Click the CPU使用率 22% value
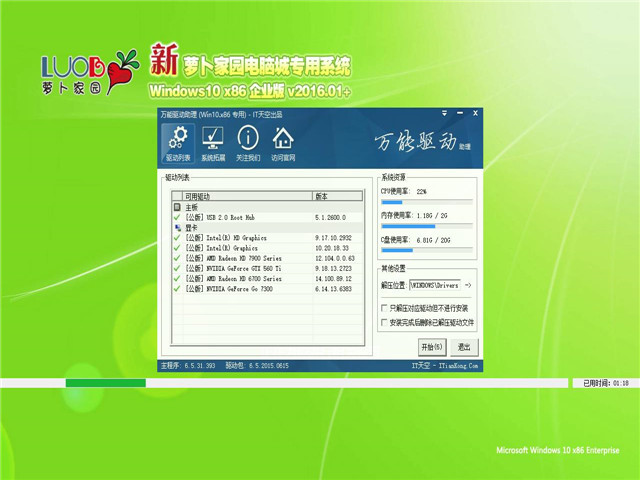640x480 pixels. click(x=421, y=191)
